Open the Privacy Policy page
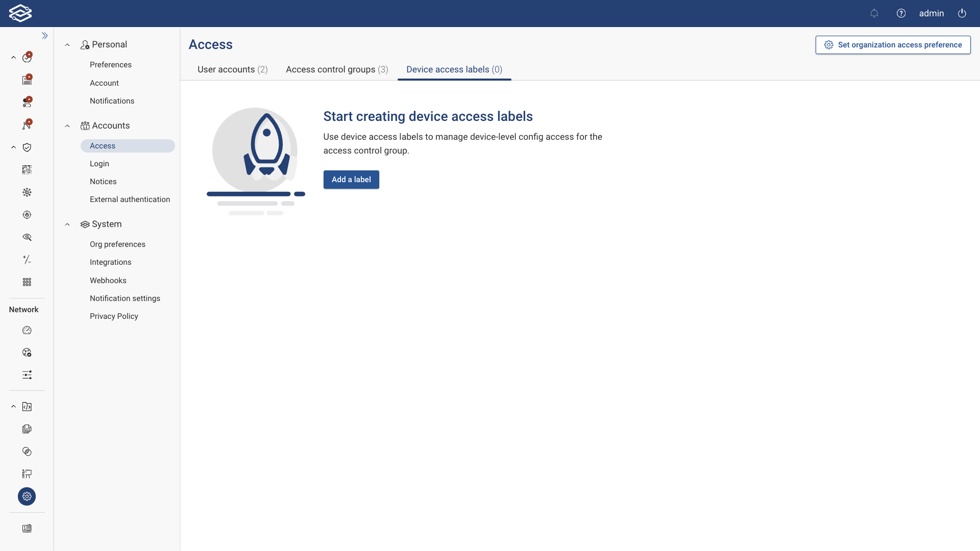Viewport: 980px width, 551px height. (114, 316)
